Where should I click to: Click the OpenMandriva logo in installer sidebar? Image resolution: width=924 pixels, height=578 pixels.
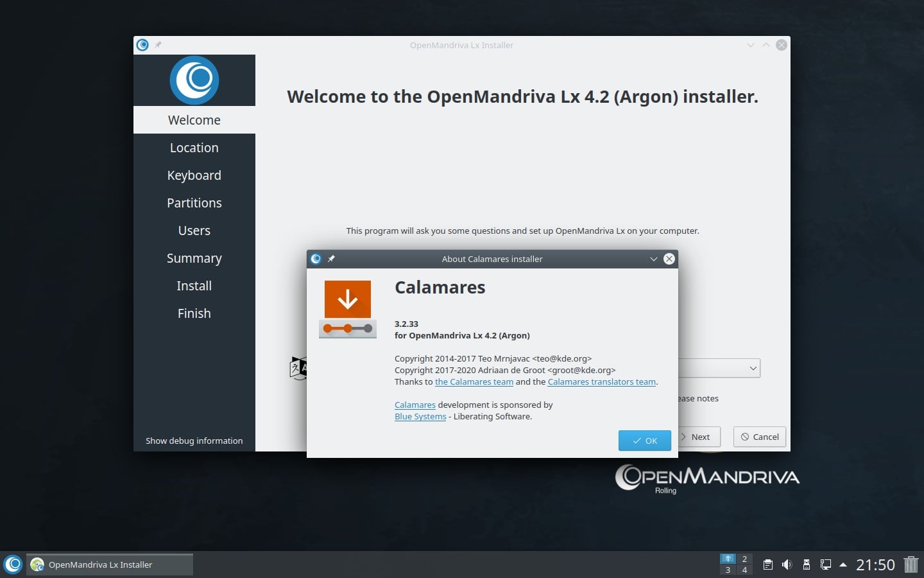[194, 80]
